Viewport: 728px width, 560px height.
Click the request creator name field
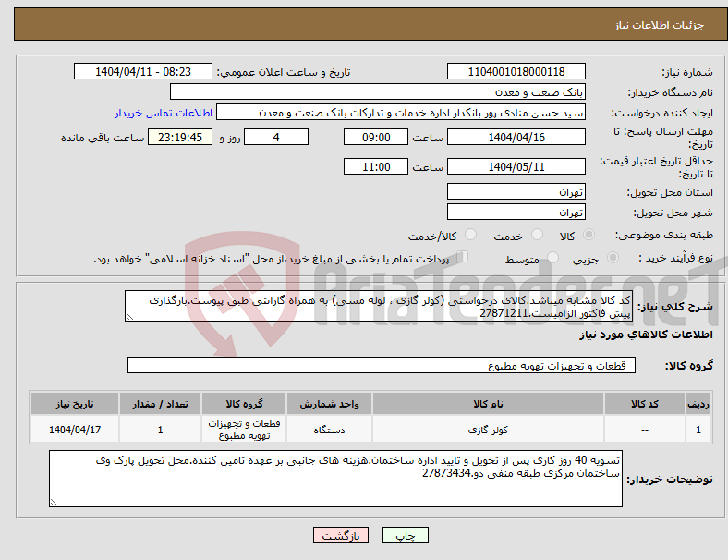pyautogui.click(x=401, y=113)
